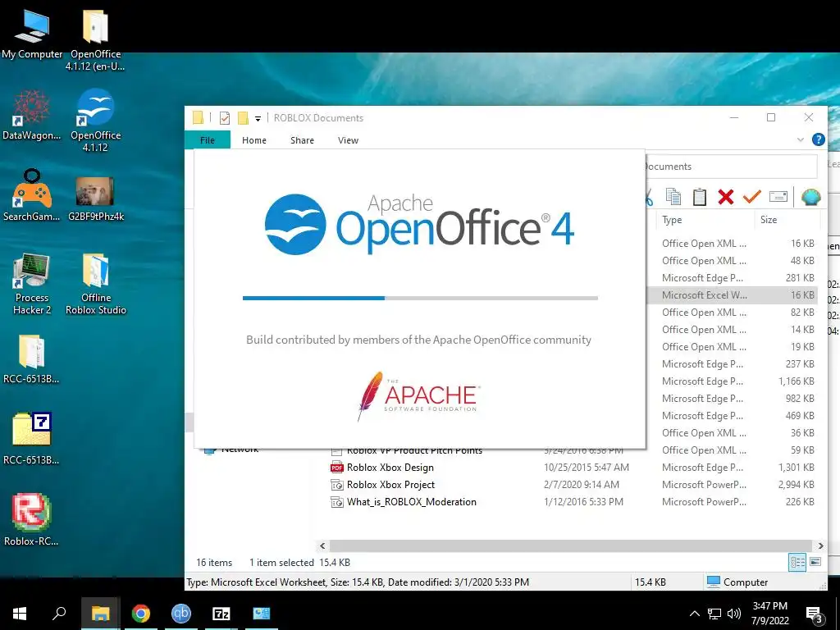840x630 pixels.
Task: Open RCC-6513B folder on desktop
Action: 32,359
